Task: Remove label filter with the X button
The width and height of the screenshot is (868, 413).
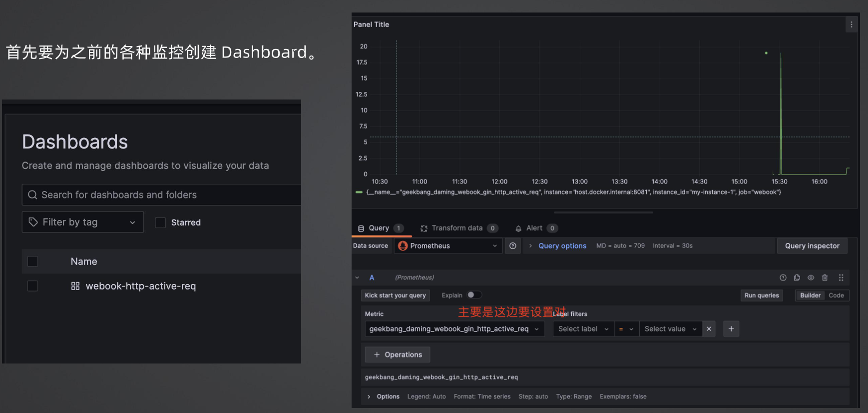Action: pos(709,329)
